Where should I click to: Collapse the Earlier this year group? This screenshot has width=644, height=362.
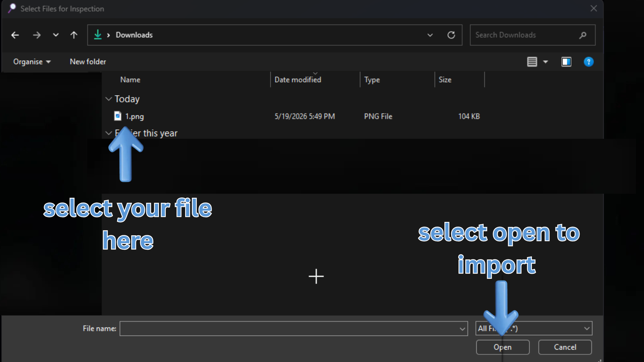click(108, 133)
